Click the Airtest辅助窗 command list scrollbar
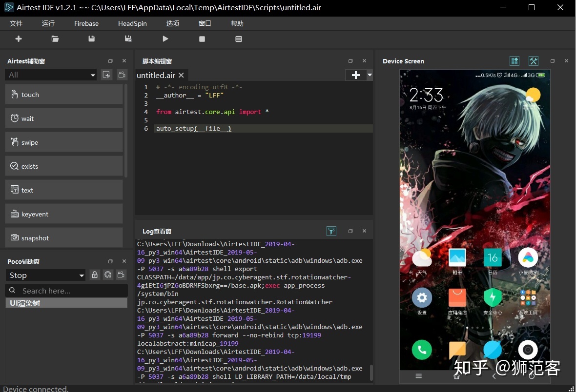The height and width of the screenshot is (392, 576). [126, 131]
